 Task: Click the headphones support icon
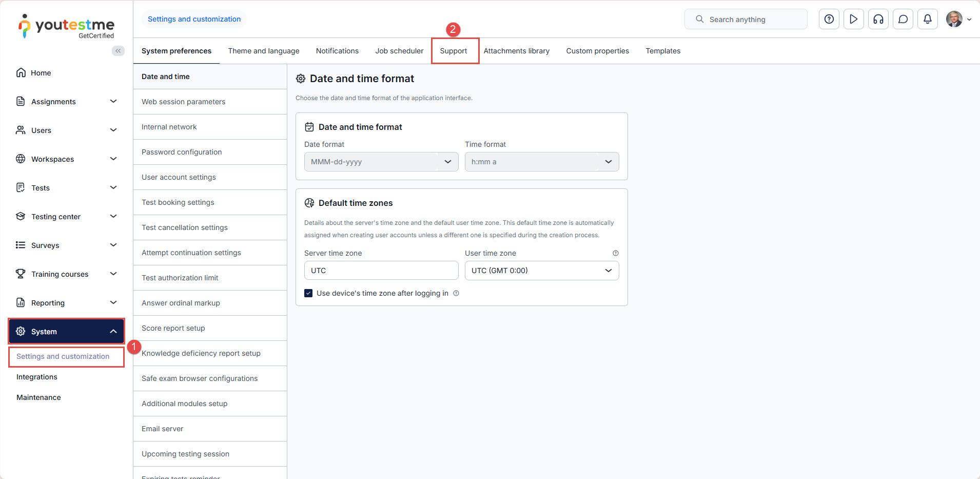point(878,20)
